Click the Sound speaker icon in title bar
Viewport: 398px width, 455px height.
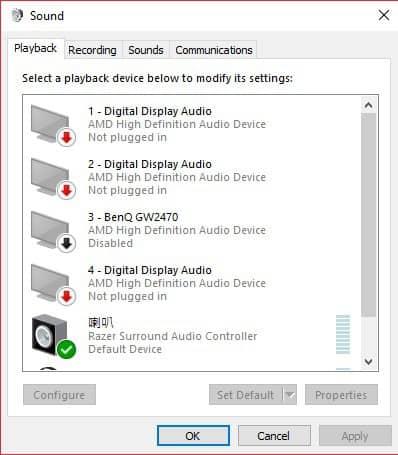17,15
